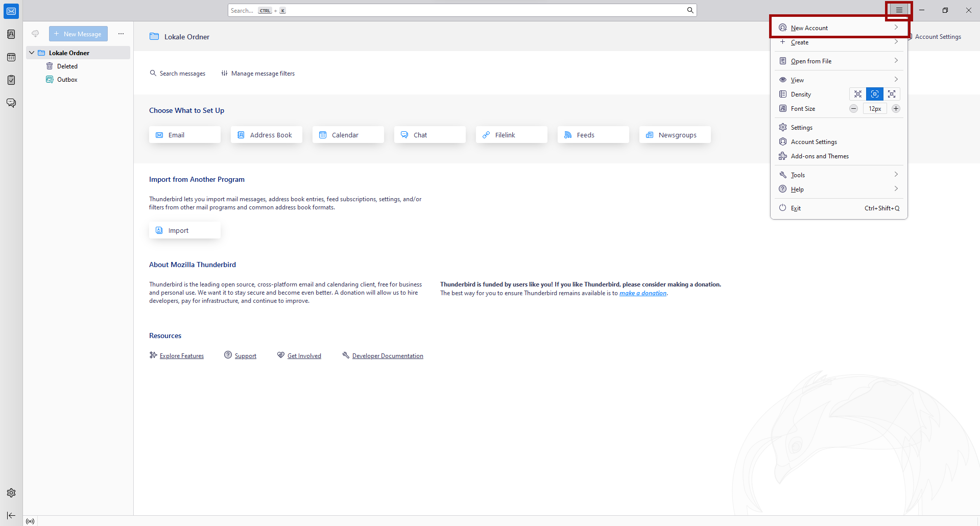The image size is (980, 526).
Task: Click Manage message filters
Action: (x=258, y=74)
